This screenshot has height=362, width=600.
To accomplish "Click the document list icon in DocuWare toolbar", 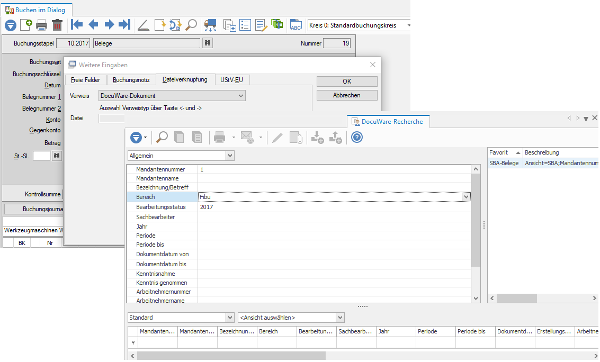I will [197, 137].
